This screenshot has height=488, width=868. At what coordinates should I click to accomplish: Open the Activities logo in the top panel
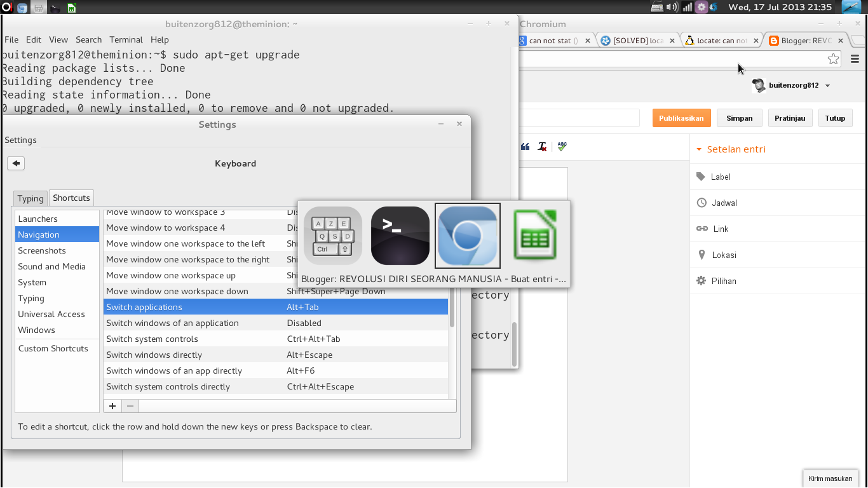point(6,8)
